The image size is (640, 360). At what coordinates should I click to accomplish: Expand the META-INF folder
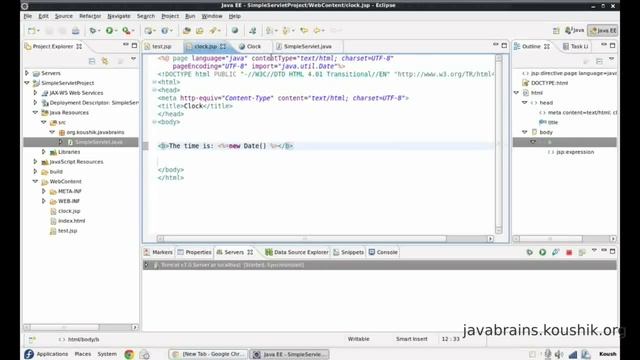click(x=44, y=191)
